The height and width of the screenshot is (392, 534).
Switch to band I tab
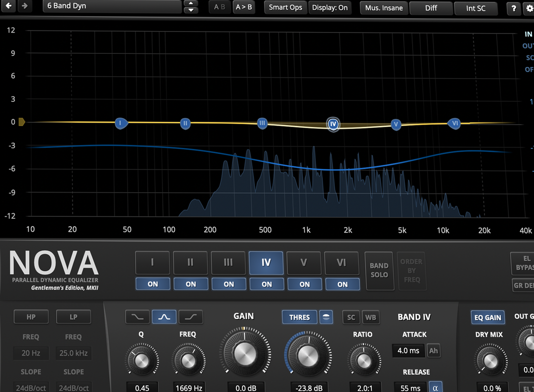point(152,262)
